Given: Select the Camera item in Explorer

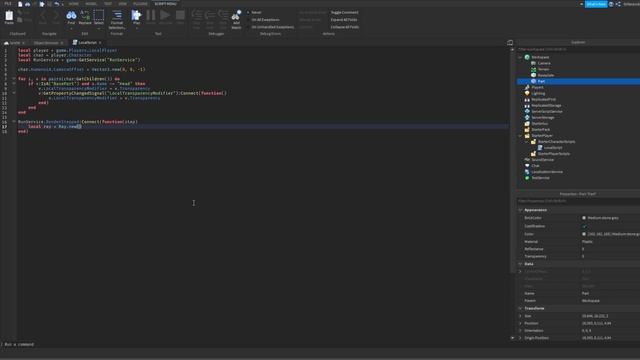Looking at the screenshot, I should [x=544, y=63].
